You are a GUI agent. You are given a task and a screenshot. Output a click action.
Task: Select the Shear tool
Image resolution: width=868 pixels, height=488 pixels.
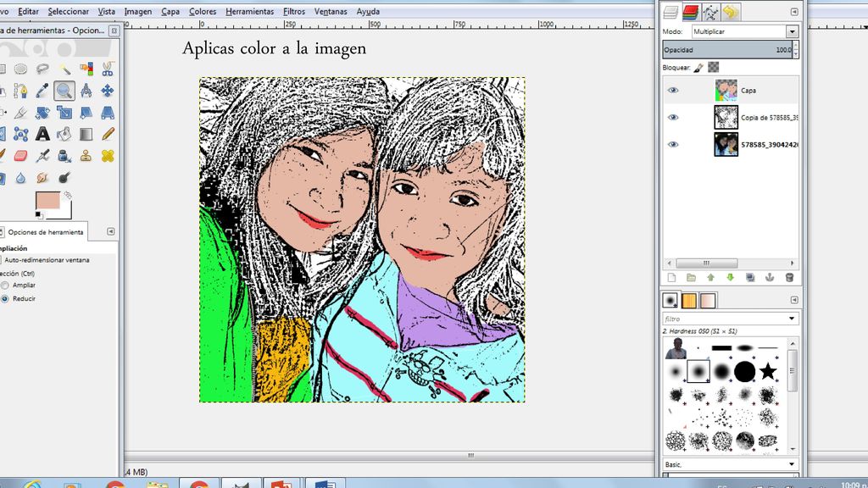86,113
